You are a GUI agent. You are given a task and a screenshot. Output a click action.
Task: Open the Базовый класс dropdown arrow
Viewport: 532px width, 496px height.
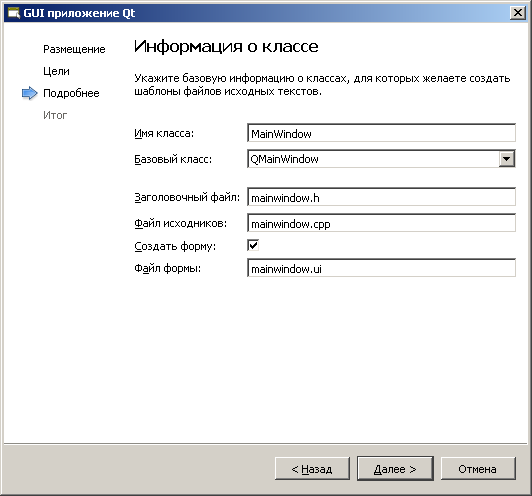[507, 159]
